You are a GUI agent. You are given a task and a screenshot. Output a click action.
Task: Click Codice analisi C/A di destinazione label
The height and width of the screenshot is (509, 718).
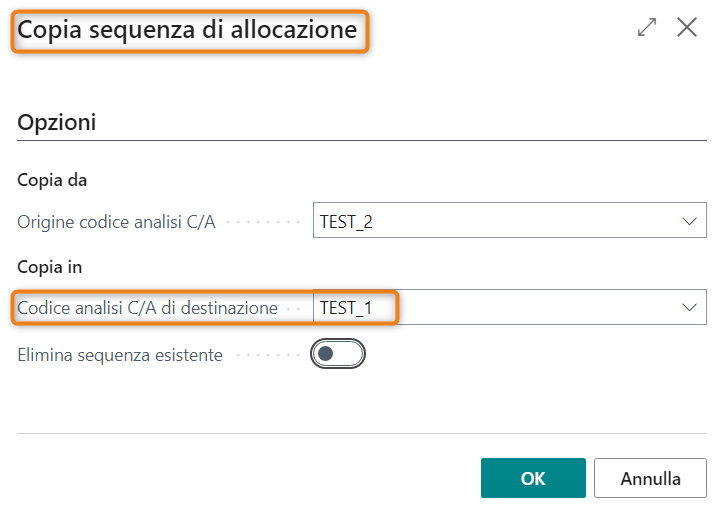pyautogui.click(x=147, y=308)
